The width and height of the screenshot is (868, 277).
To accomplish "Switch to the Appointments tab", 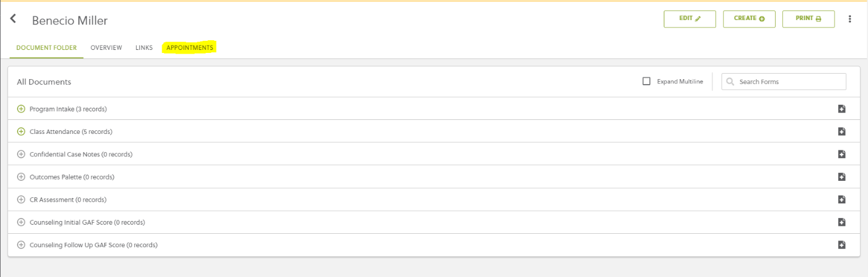I will pos(190,47).
